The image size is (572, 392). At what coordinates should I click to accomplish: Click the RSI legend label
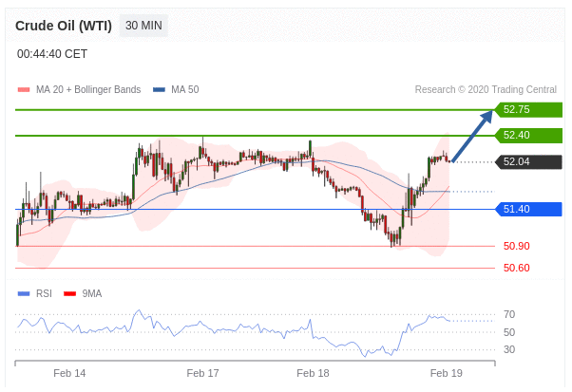coord(44,293)
